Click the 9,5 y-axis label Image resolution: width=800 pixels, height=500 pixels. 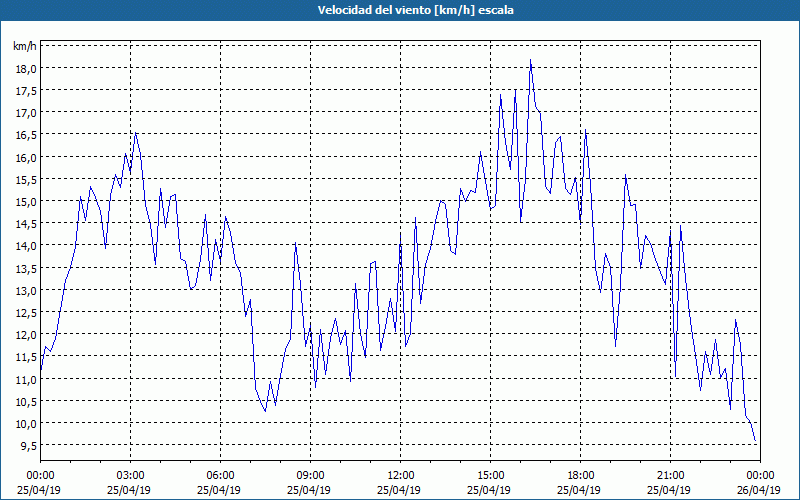pos(30,446)
